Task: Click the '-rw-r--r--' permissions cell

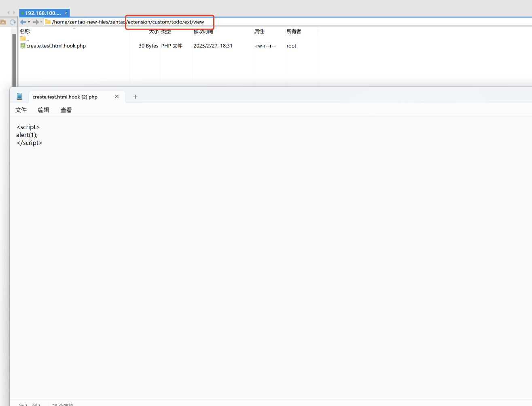Action: (x=265, y=46)
